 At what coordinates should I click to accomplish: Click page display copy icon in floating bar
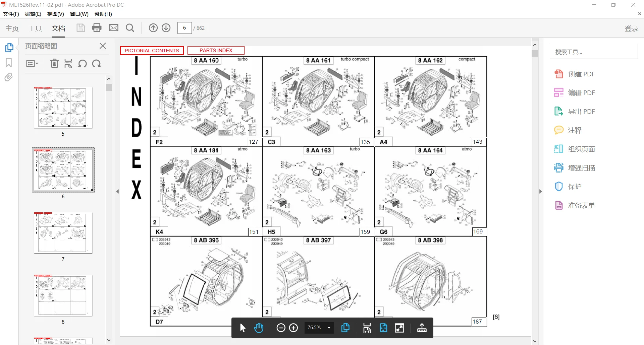coord(345,328)
